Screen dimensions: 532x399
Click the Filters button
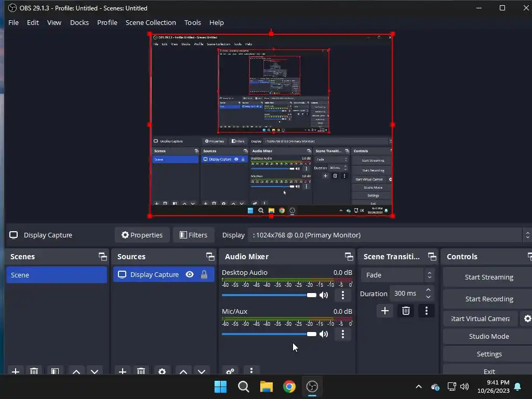tap(193, 235)
